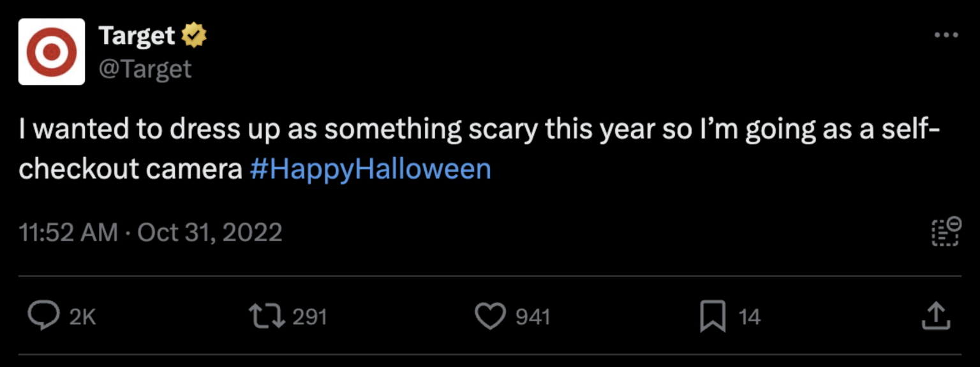This screenshot has width=980, height=367.
Task: Click the 2K replies count
Action: [82, 317]
